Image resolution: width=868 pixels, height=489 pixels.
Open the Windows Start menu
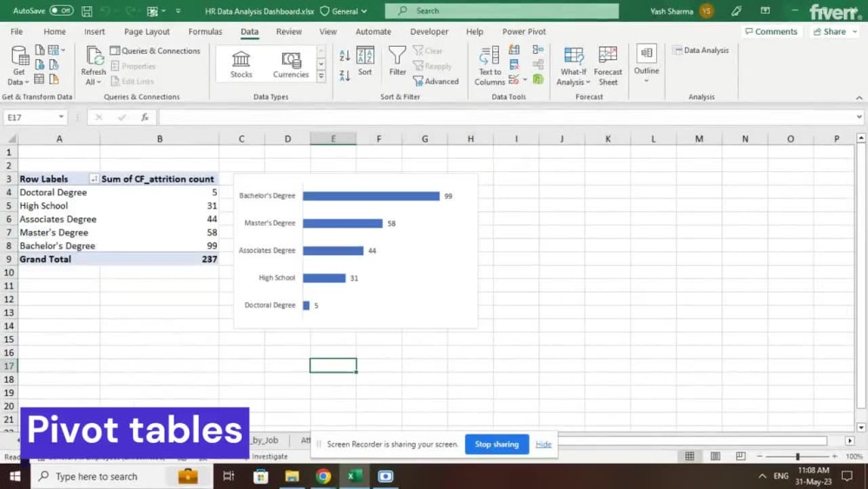pyautogui.click(x=15, y=476)
